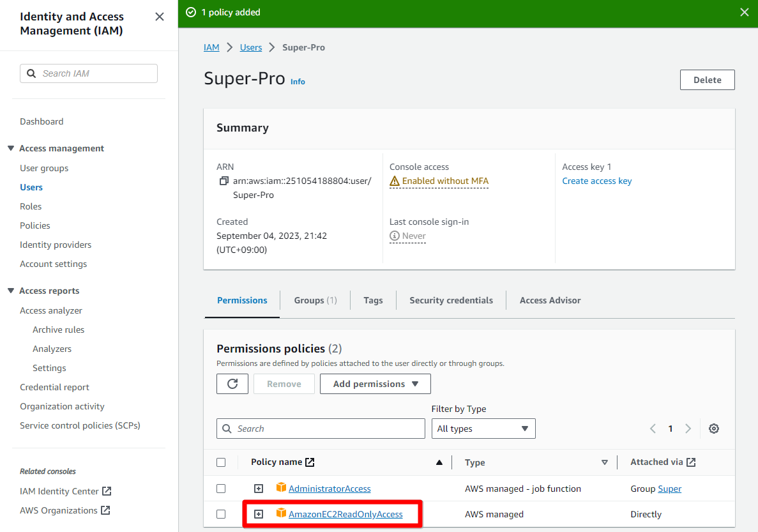Dismiss the '1 policy added' banner
The width and height of the screenshot is (758, 532).
coord(745,13)
